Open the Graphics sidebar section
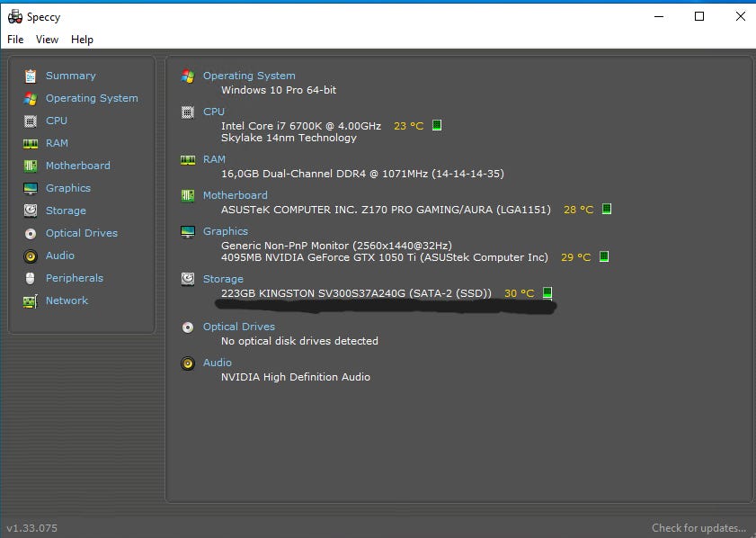This screenshot has height=538, width=756. (68, 188)
